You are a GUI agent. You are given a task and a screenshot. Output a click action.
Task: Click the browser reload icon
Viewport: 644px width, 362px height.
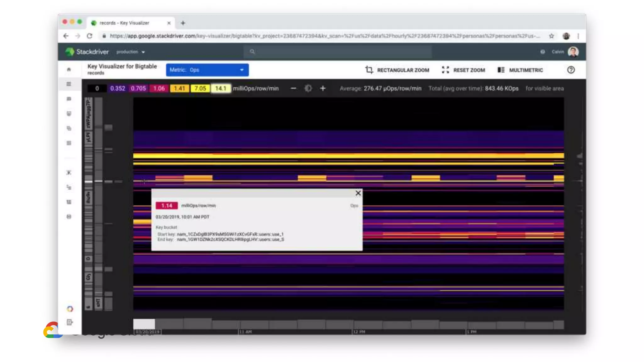[90, 36]
